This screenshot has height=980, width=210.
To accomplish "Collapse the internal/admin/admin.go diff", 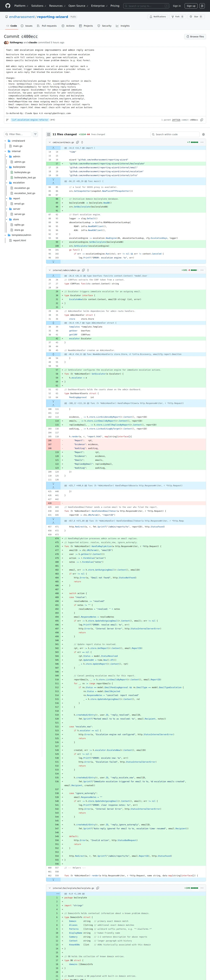I will [x=50, y=270].
